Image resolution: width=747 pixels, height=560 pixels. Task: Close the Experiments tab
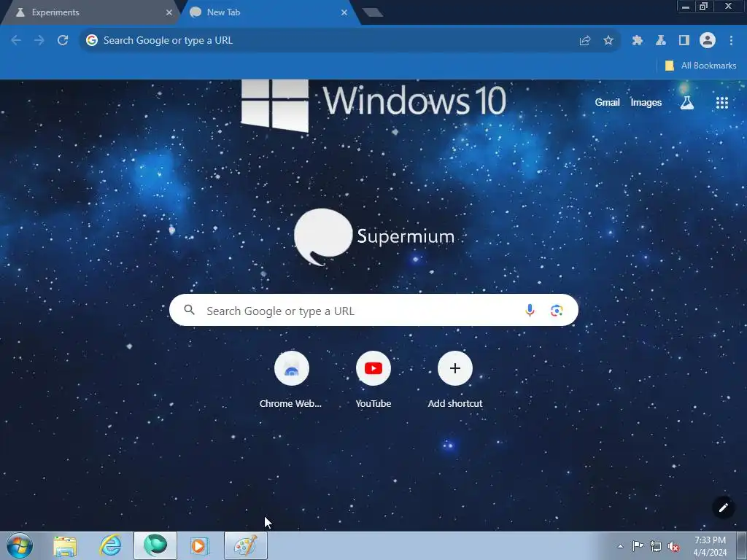coord(169,12)
